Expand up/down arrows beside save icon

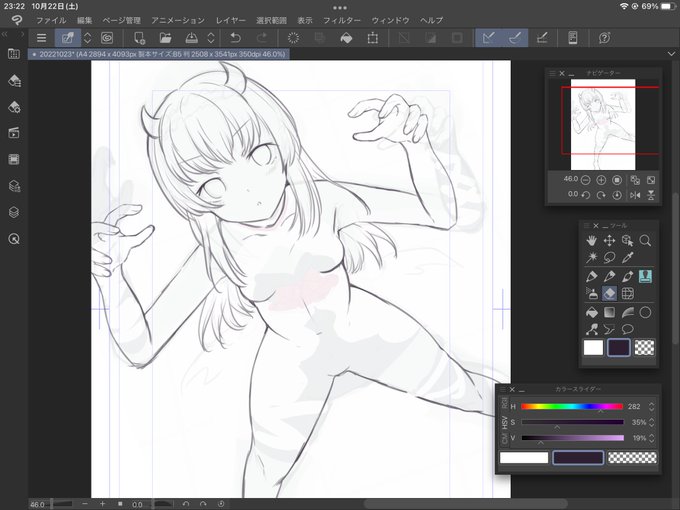click(x=211, y=38)
